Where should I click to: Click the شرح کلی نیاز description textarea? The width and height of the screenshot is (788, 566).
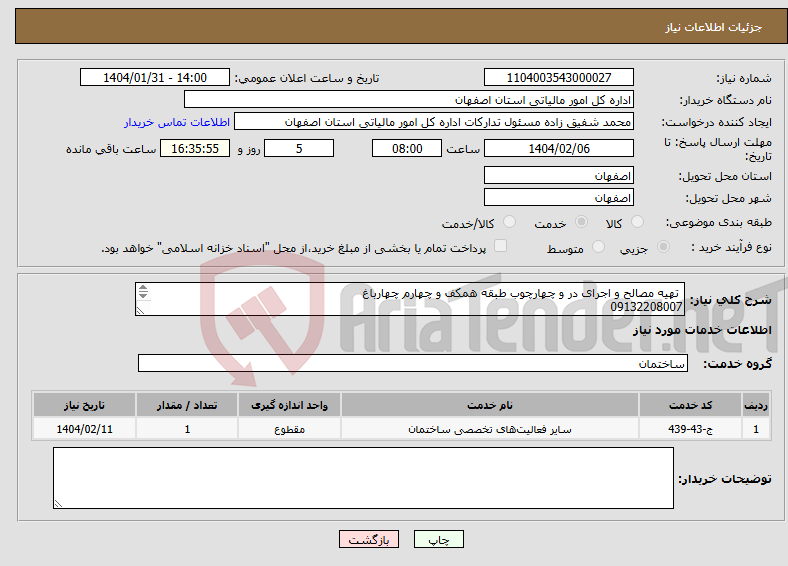click(x=410, y=299)
